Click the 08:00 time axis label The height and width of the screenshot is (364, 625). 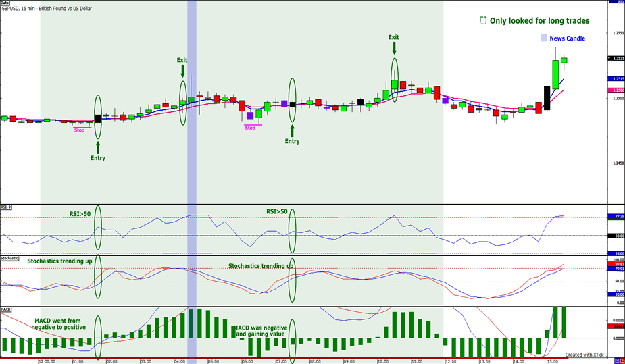[x=316, y=361]
